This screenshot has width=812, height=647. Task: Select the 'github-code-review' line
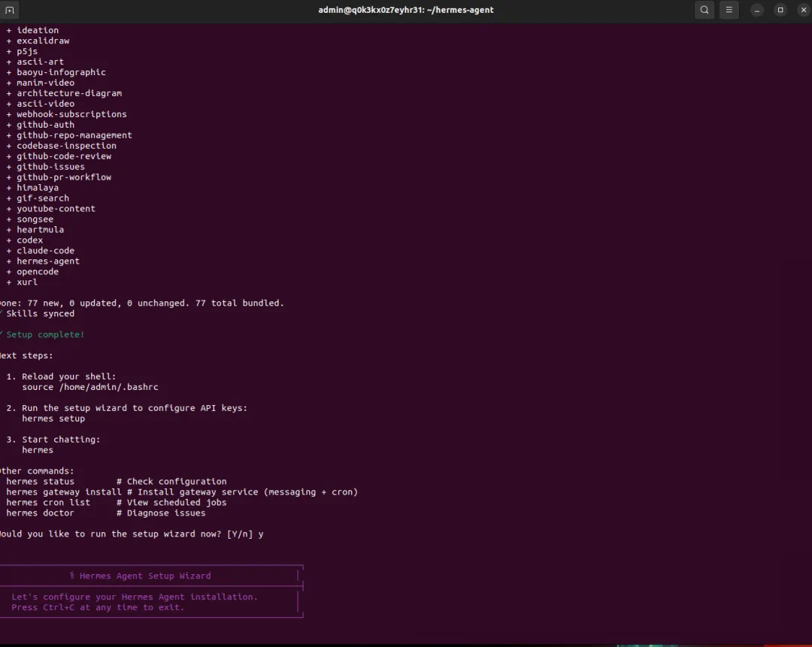tap(59, 156)
